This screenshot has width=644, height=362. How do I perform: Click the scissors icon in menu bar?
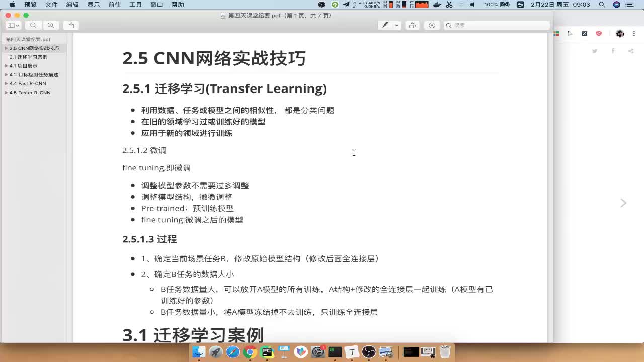coord(449,5)
